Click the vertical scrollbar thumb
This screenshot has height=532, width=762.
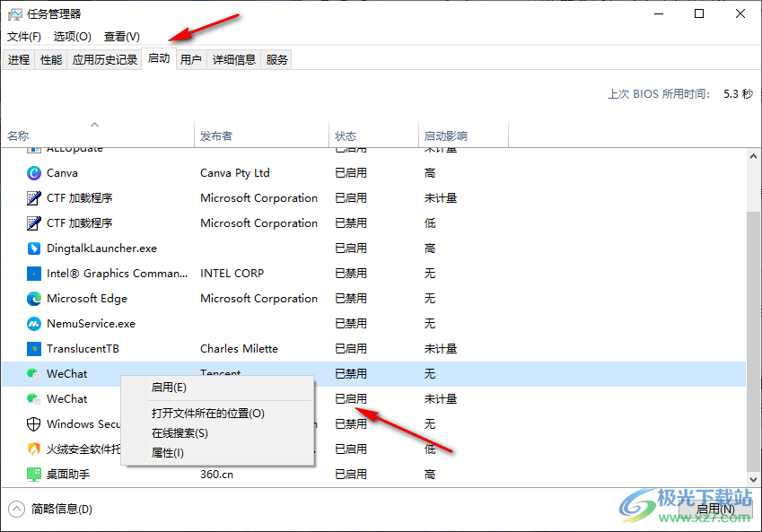pyautogui.click(x=753, y=341)
